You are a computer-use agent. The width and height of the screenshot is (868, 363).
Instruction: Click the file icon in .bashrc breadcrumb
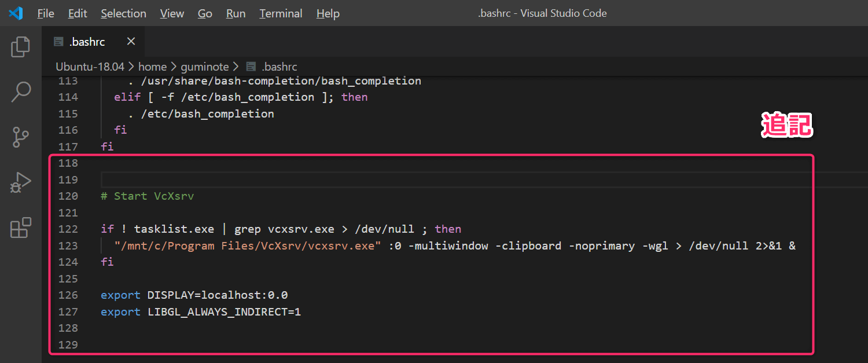(x=251, y=67)
